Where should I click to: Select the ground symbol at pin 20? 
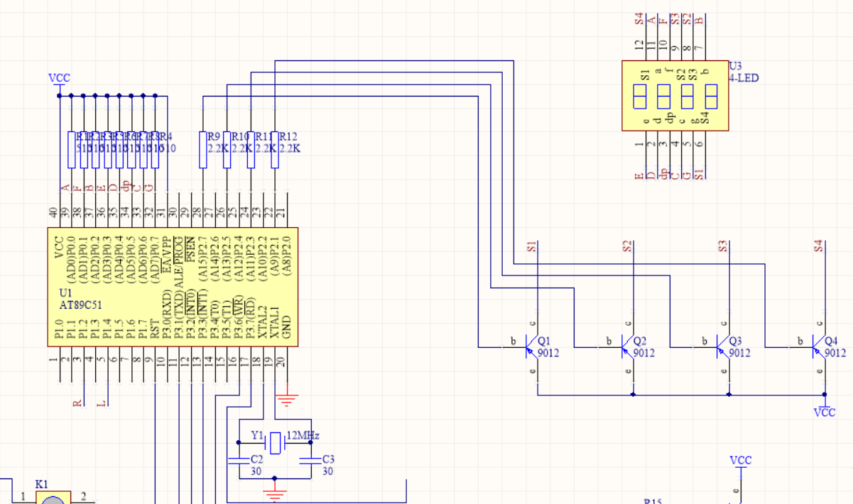click(x=286, y=399)
